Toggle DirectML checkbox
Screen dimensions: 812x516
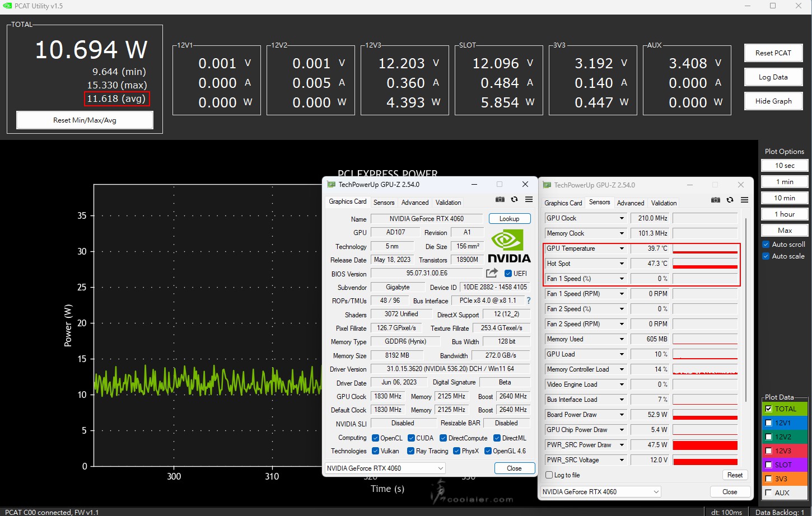(x=497, y=438)
